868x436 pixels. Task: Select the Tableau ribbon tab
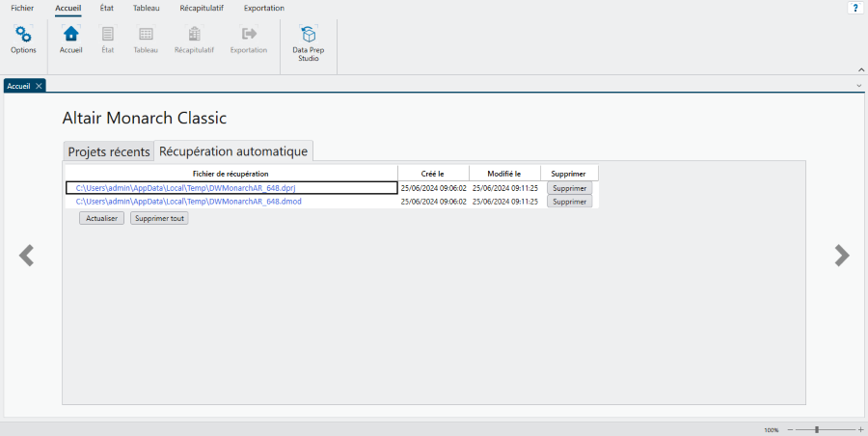[147, 8]
